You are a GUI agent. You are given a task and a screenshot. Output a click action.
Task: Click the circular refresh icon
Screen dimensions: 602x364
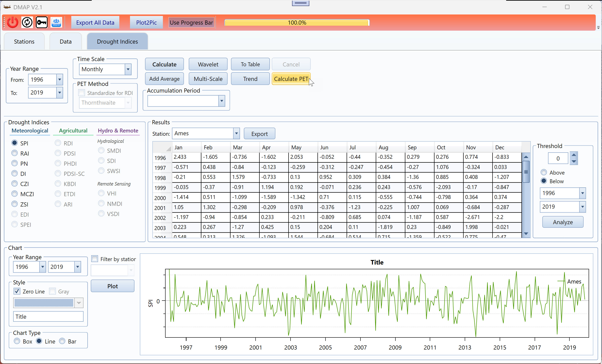27,22
